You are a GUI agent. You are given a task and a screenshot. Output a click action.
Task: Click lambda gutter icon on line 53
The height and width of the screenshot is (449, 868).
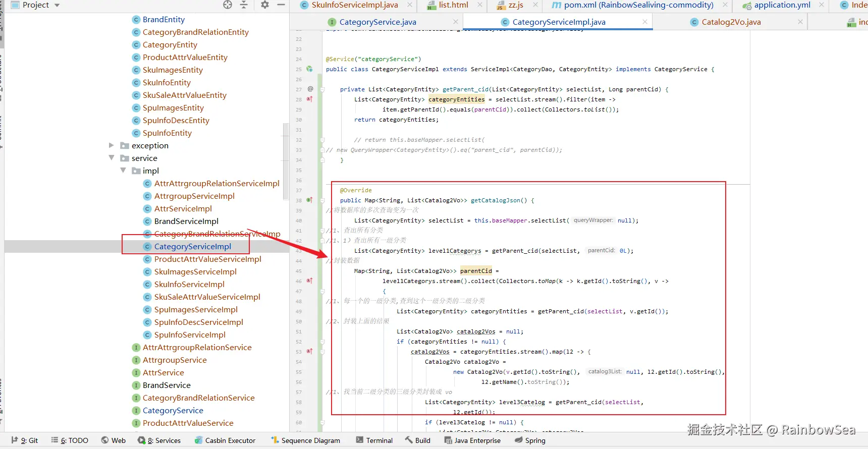pyautogui.click(x=309, y=351)
